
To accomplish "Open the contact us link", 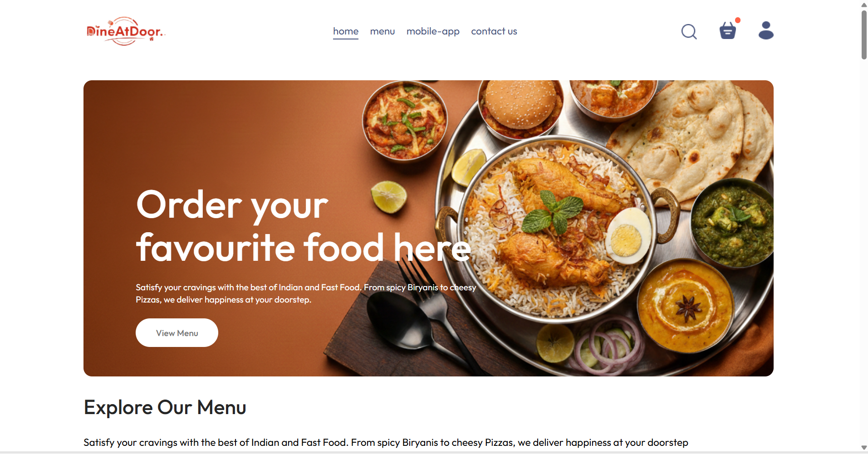I will click(494, 31).
